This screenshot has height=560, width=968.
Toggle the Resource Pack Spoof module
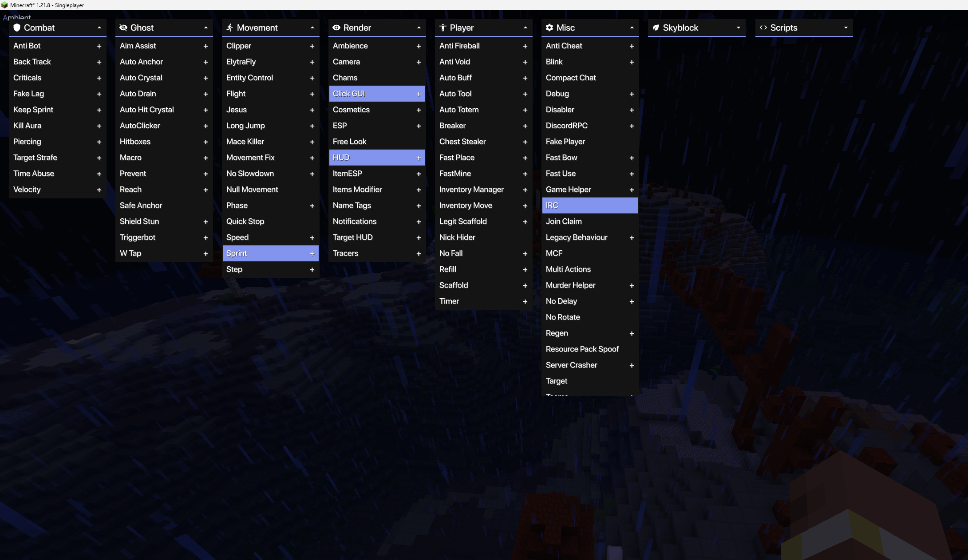pos(590,349)
